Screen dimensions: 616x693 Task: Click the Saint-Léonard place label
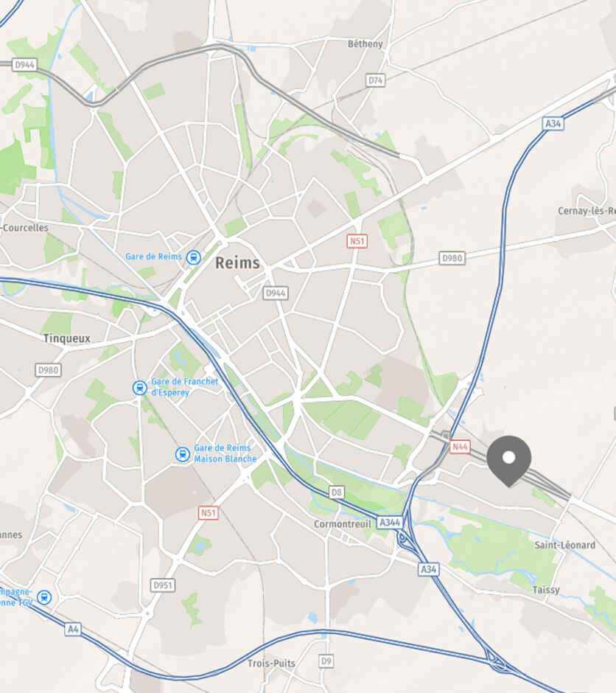point(564,545)
